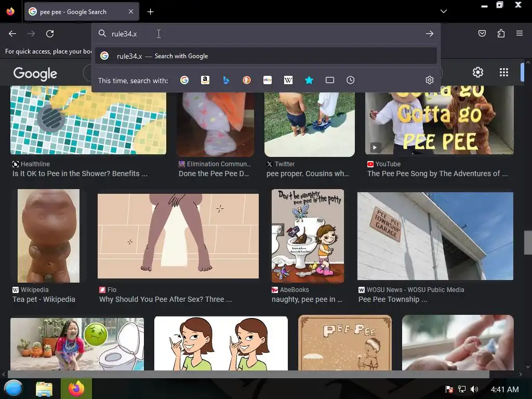Search this time with Wikipedia

pos(288,80)
